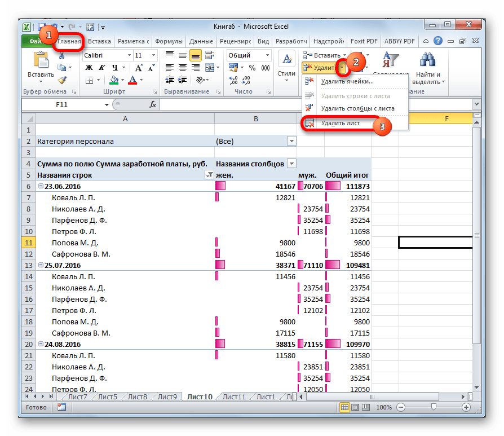
Task: Choose Удалить лист menu item
Action: (x=341, y=123)
